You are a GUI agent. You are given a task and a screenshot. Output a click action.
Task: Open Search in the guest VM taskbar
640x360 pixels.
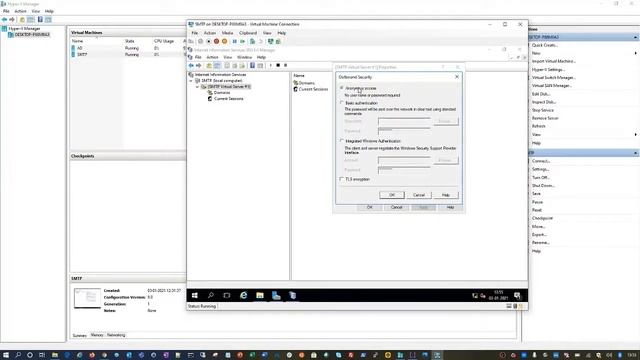point(211,296)
